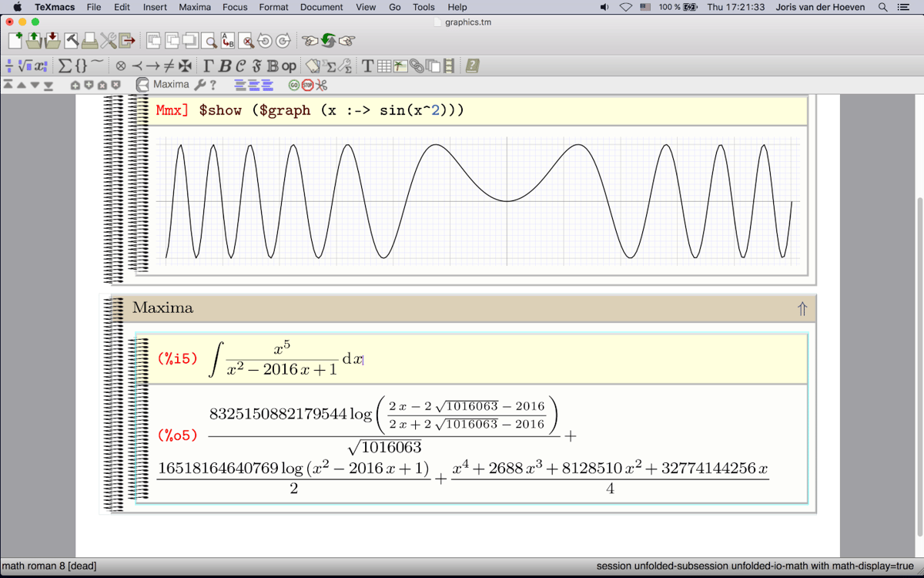The width and height of the screenshot is (924, 578).
Task: Open the wrench preferences menu for session
Action: [200, 85]
